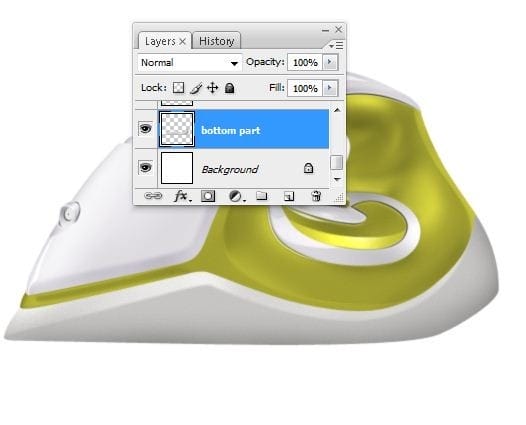The height and width of the screenshot is (425, 526).
Task: Expand the Fill slider arrow
Action: 330,88
